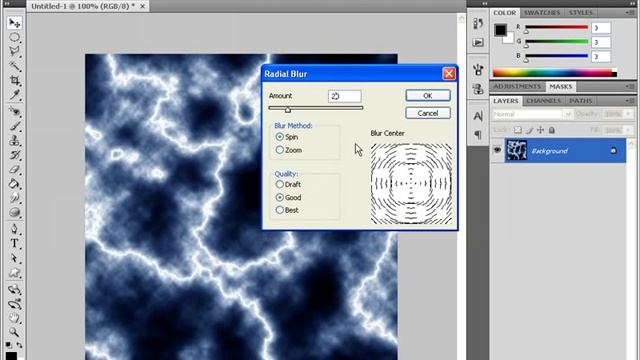Click the G value input field

tap(601, 42)
